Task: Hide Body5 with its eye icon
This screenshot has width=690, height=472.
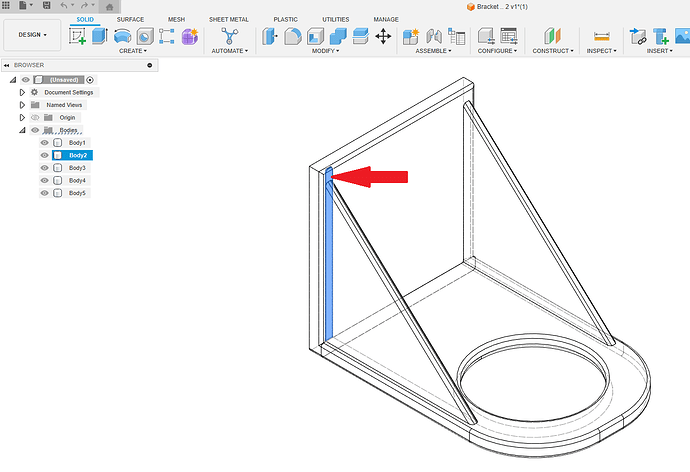Action: 44,193
